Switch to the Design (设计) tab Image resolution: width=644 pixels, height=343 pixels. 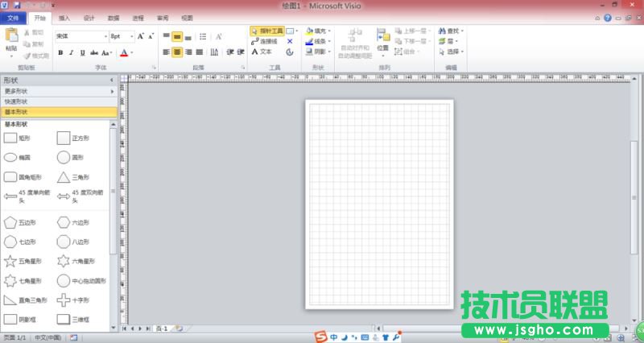(89, 18)
